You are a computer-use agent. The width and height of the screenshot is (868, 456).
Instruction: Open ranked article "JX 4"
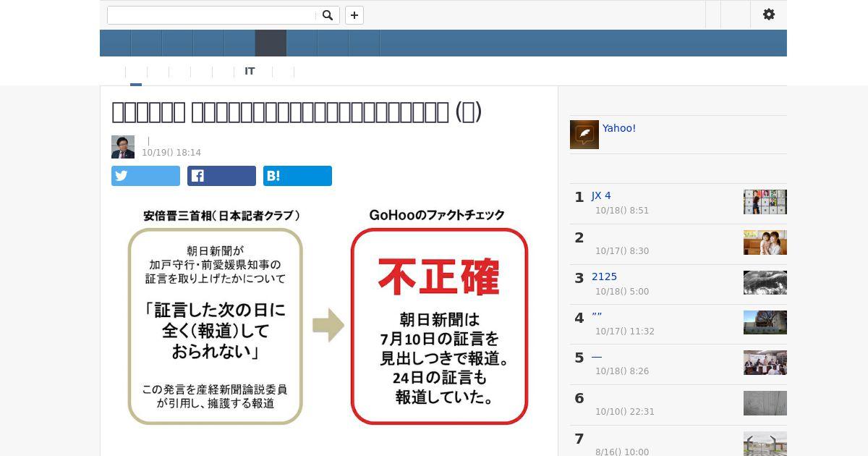(x=601, y=195)
